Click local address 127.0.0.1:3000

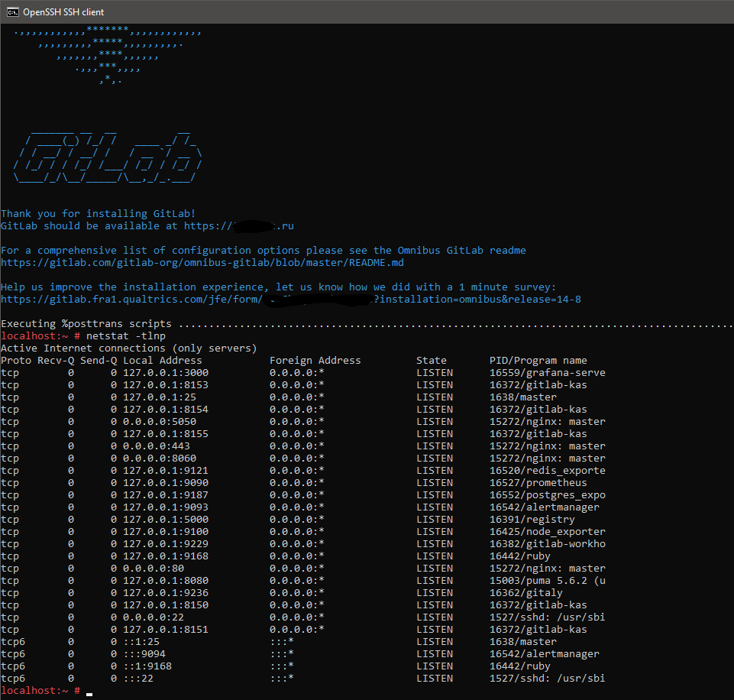point(166,373)
